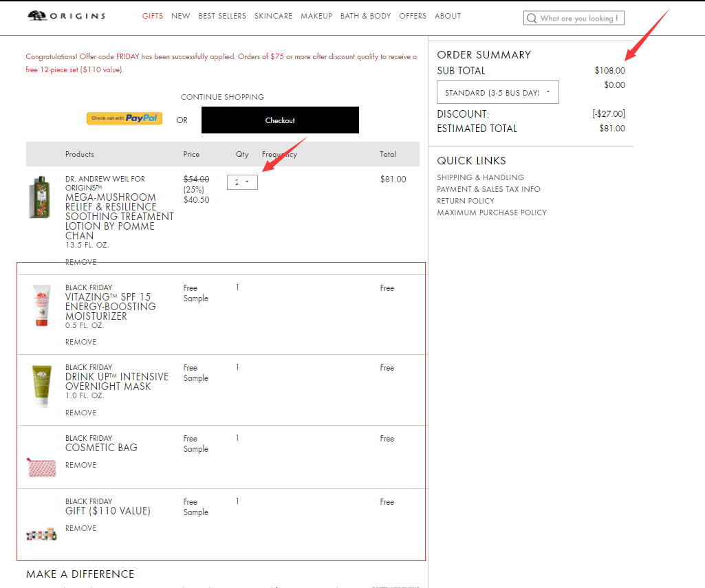Viewport: 705px width, 588px height.
Task: Open BATH & BODY menu
Action: tap(365, 16)
